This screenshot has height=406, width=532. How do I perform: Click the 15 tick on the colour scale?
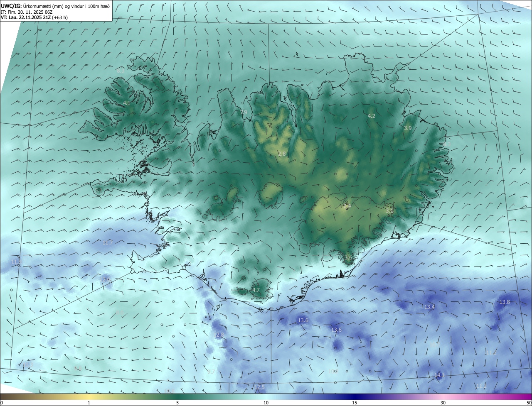click(x=355, y=403)
